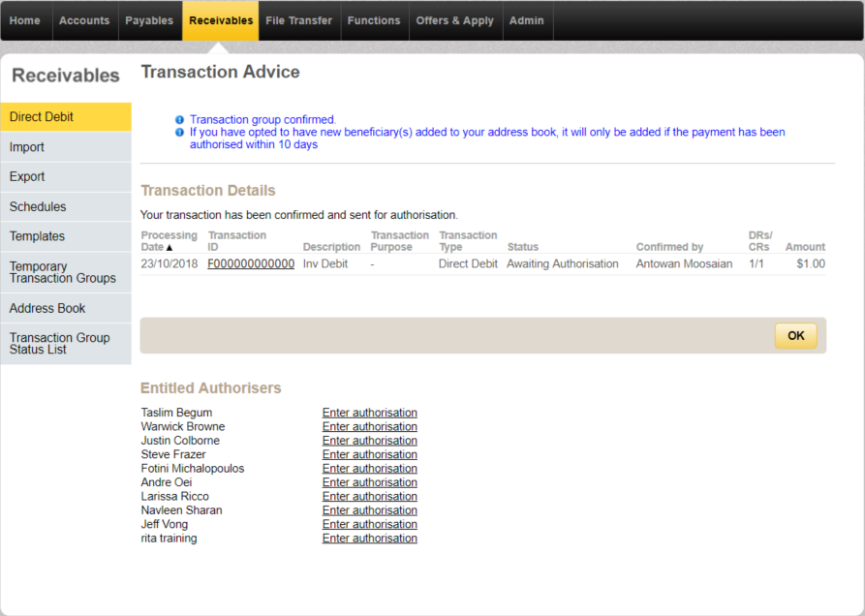865x616 pixels.
Task: Open the Payables section
Action: coord(149,19)
